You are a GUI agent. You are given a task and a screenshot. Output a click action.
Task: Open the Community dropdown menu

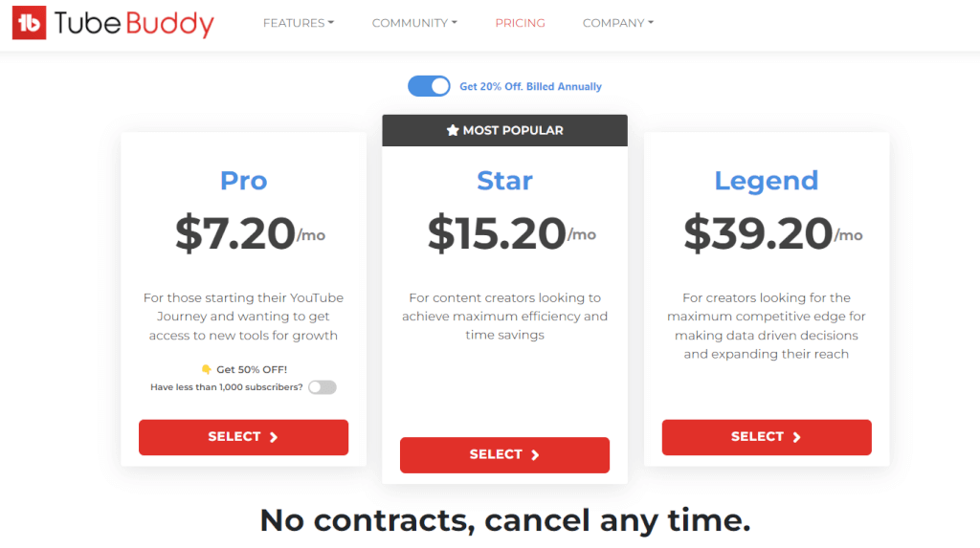tap(414, 23)
